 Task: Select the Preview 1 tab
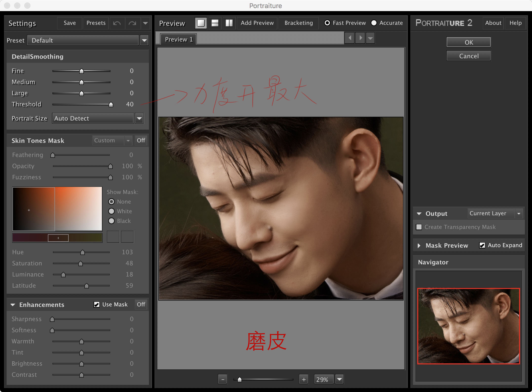click(x=179, y=39)
